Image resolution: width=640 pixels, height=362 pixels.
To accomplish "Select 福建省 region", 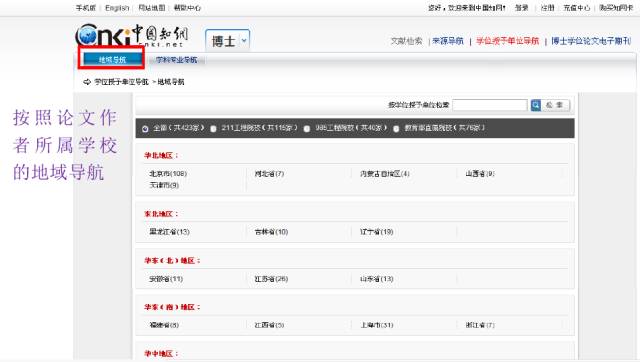I will point(164,325).
